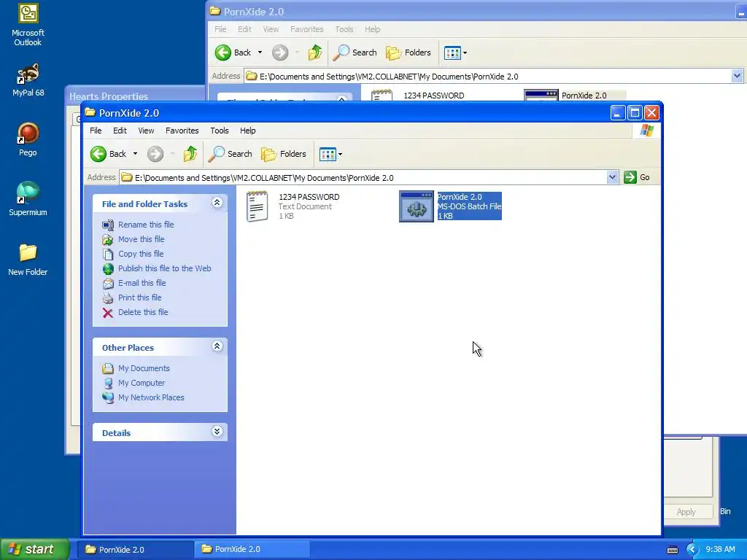Click Folders in background PornXide window
The image size is (747, 560).
coord(409,52)
